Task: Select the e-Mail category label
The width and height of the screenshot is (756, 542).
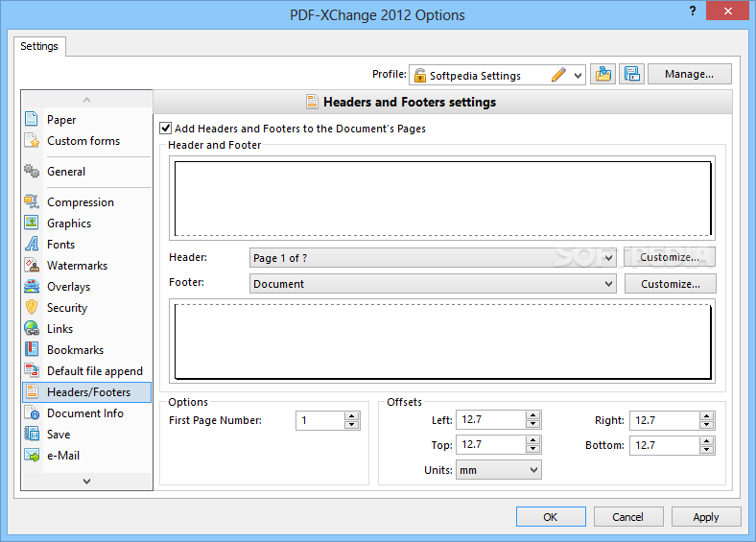Action: [63, 456]
